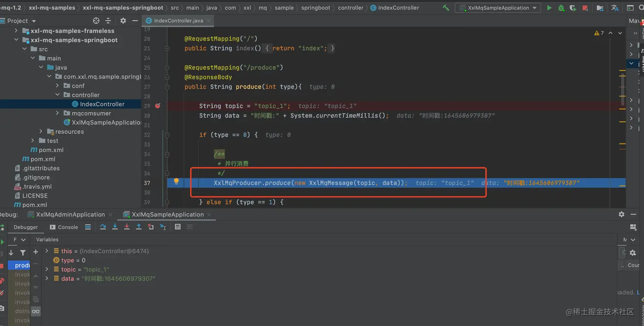Click the warnings indicator showing 7
The width and height of the screenshot is (644, 326).
click(x=599, y=33)
